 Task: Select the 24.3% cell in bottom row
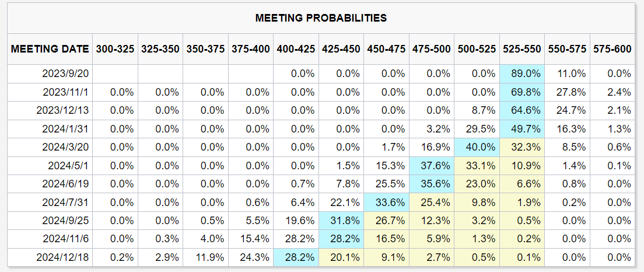point(251,257)
